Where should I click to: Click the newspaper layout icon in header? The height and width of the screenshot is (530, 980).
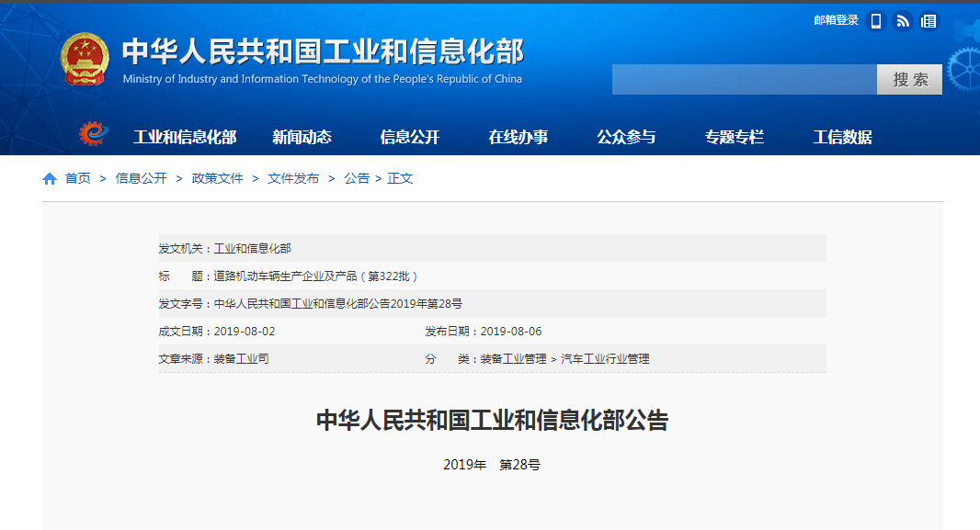tap(929, 21)
